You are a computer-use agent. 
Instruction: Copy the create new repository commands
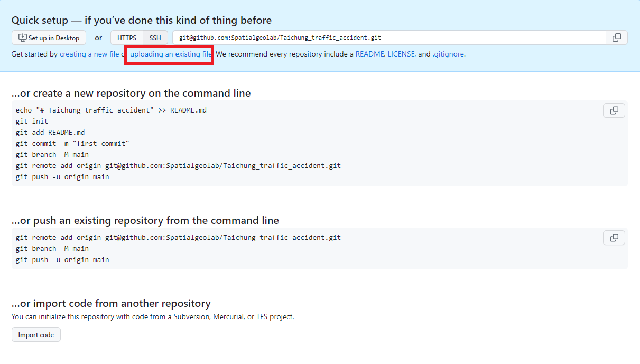tap(614, 110)
